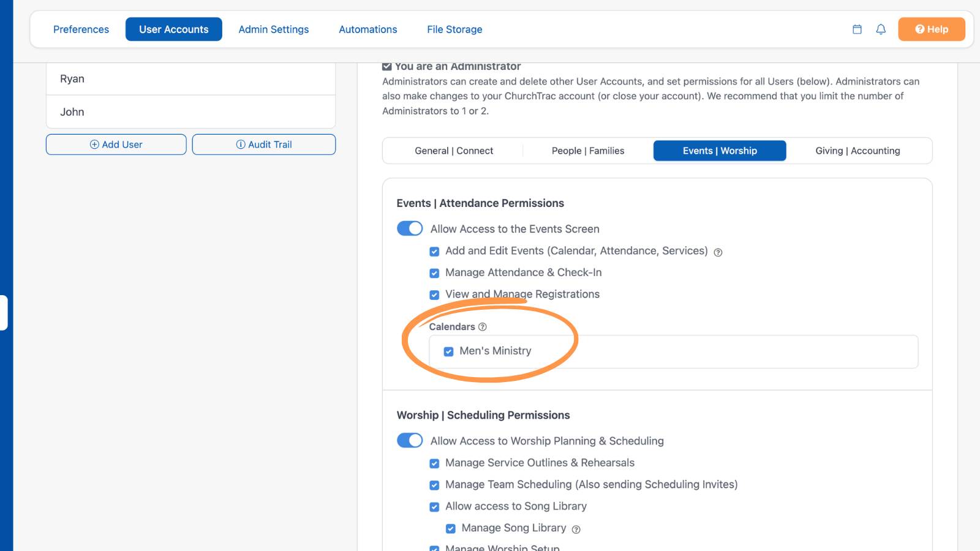Switch to People | Families tab
This screenshot has height=551, width=980.
588,151
